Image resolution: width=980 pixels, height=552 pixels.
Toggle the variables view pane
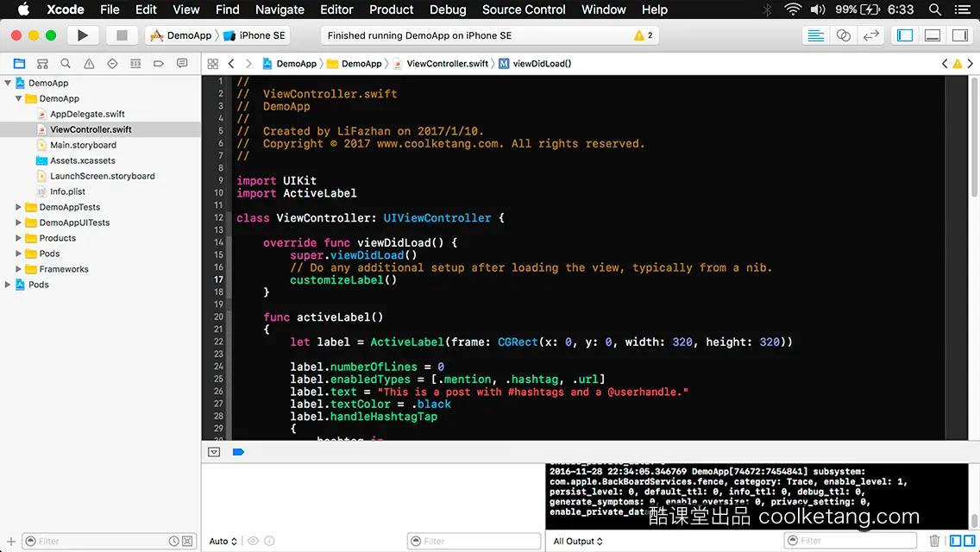tap(955, 541)
